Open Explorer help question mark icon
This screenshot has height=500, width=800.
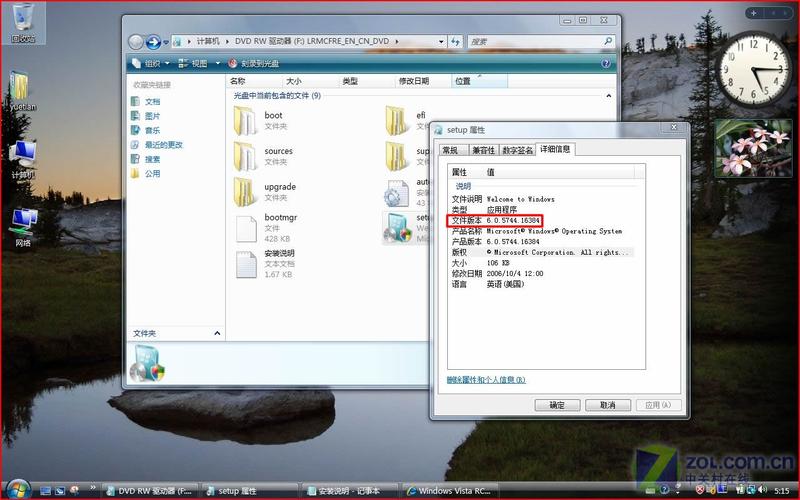(606, 63)
